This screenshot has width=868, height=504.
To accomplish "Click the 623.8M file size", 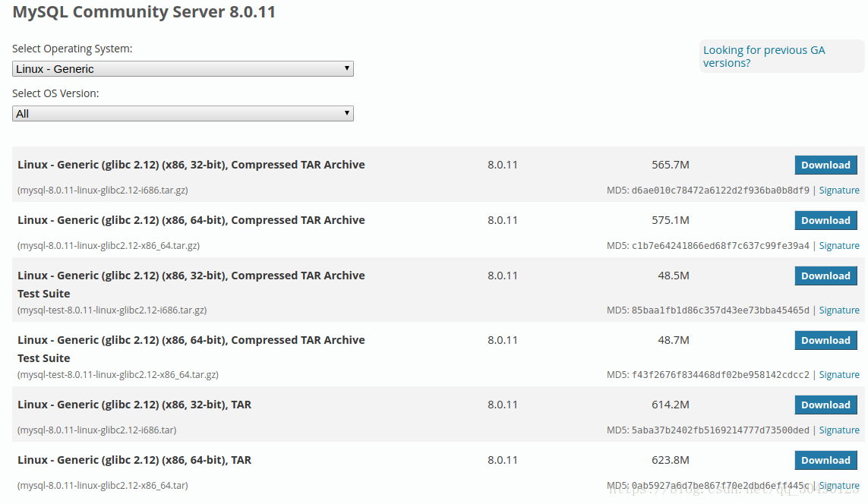I will [x=671, y=460].
